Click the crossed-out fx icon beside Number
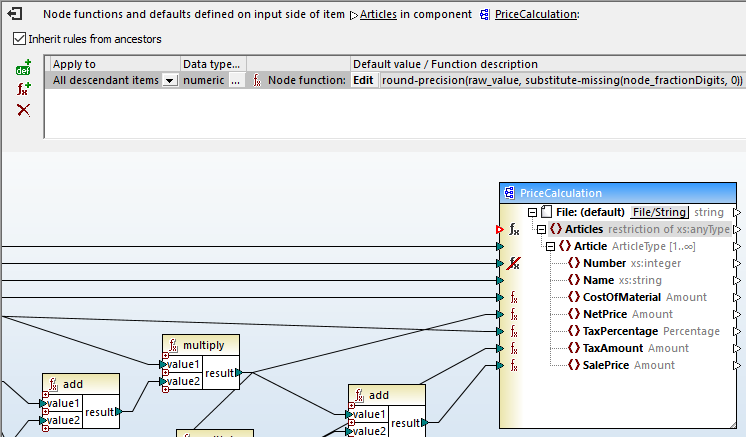This screenshot has height=437, width=746. (514, 264)
